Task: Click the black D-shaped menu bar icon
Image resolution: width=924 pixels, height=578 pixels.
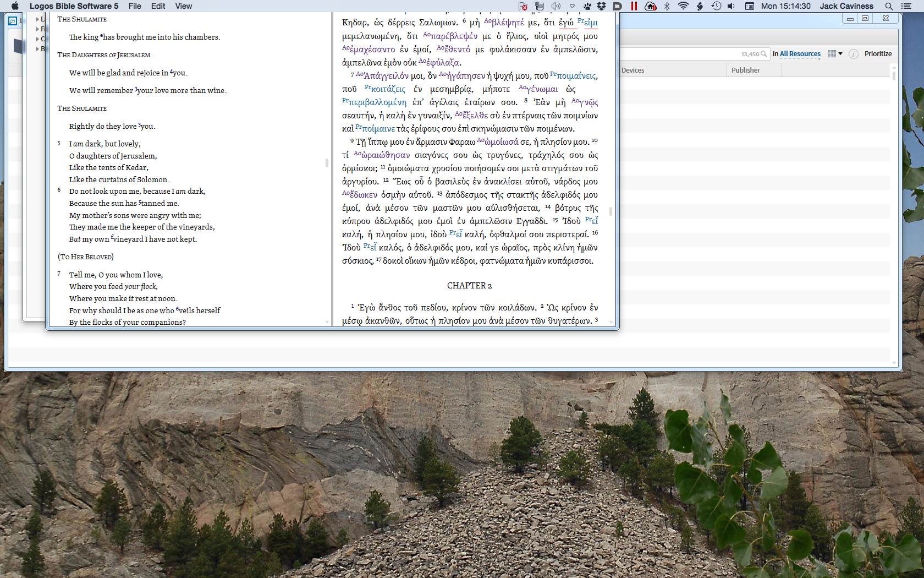Action: (617, 6)
